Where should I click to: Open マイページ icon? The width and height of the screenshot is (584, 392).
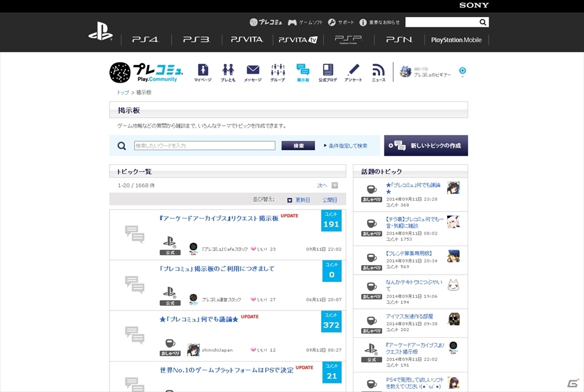[x=203, y=72]
